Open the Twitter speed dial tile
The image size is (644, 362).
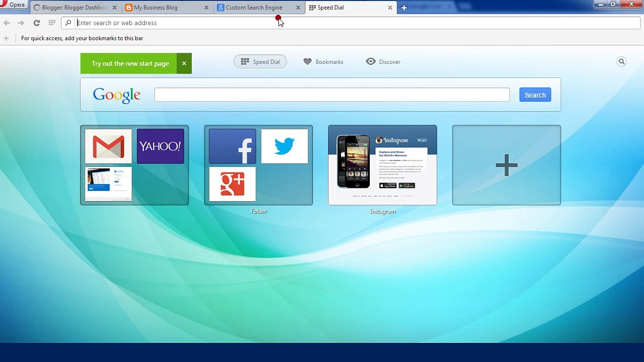(x=285, y=146)
